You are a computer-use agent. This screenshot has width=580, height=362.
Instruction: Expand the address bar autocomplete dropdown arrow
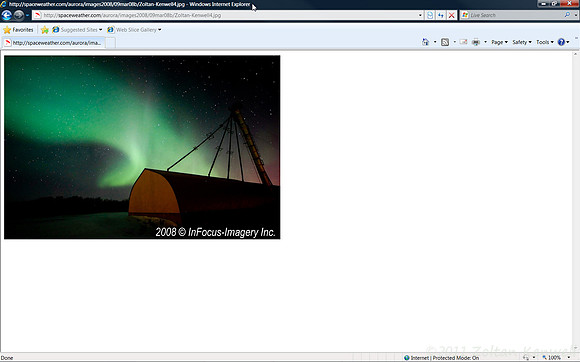pos(420,15)
